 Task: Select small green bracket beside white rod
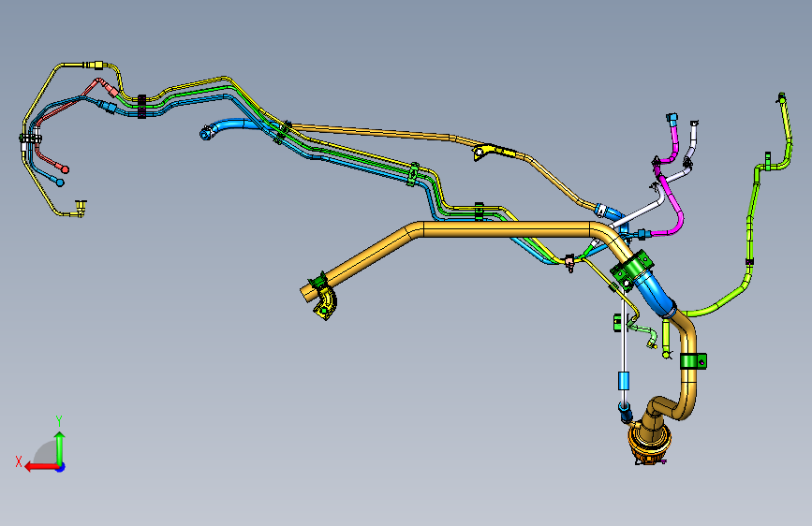coord(617,323)
